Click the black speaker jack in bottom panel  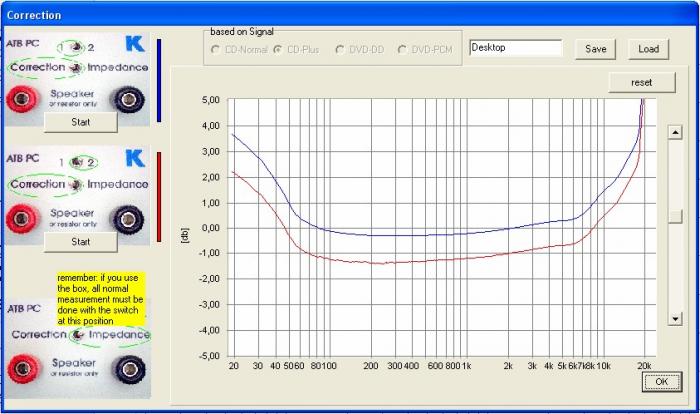(128, 369)
